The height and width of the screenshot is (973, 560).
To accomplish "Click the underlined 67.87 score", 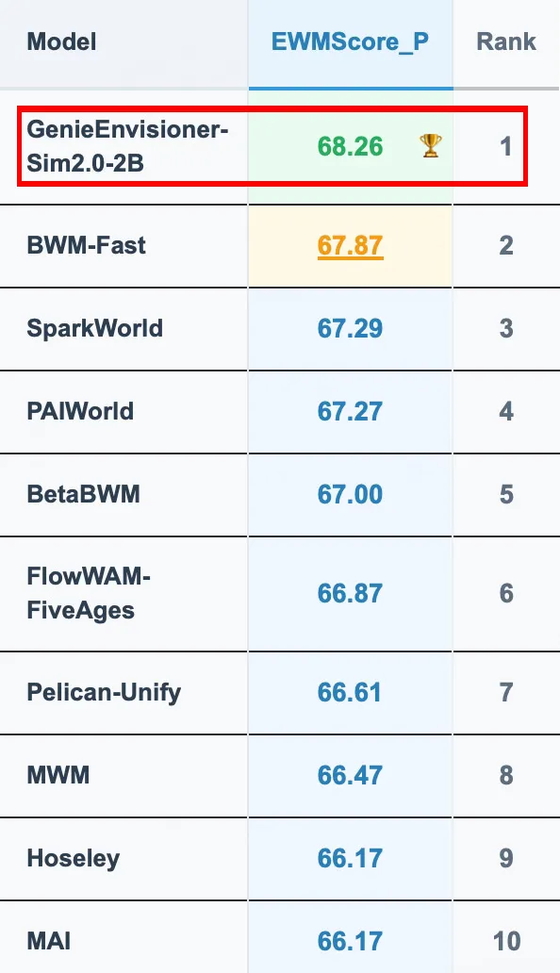I will click(x=351, y=246).
